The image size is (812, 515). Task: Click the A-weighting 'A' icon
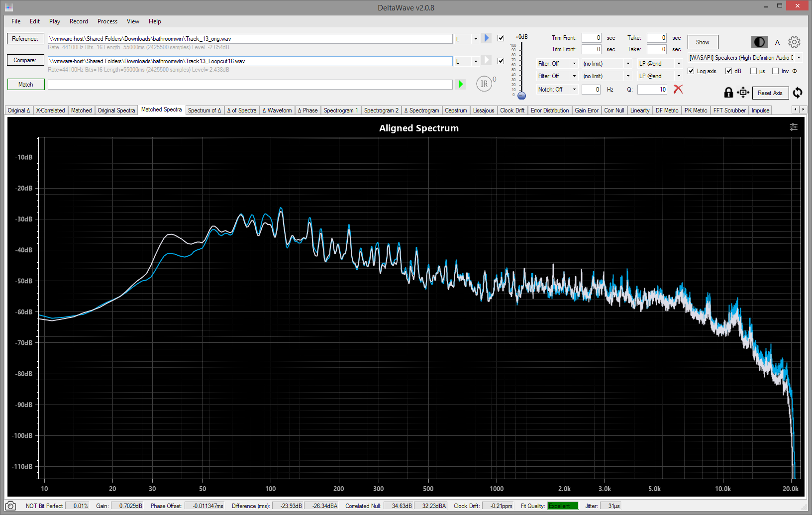(x=777, y=42)
